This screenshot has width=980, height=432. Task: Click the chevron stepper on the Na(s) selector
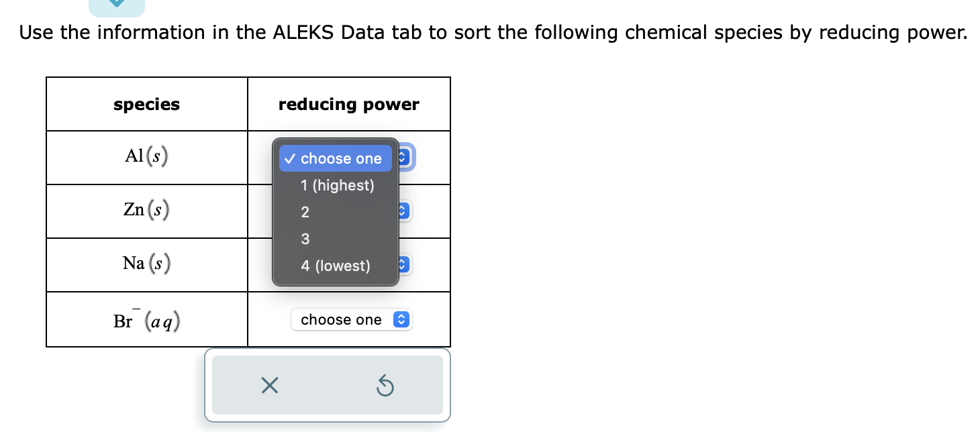pyautogui.click(x=401, y=264)
